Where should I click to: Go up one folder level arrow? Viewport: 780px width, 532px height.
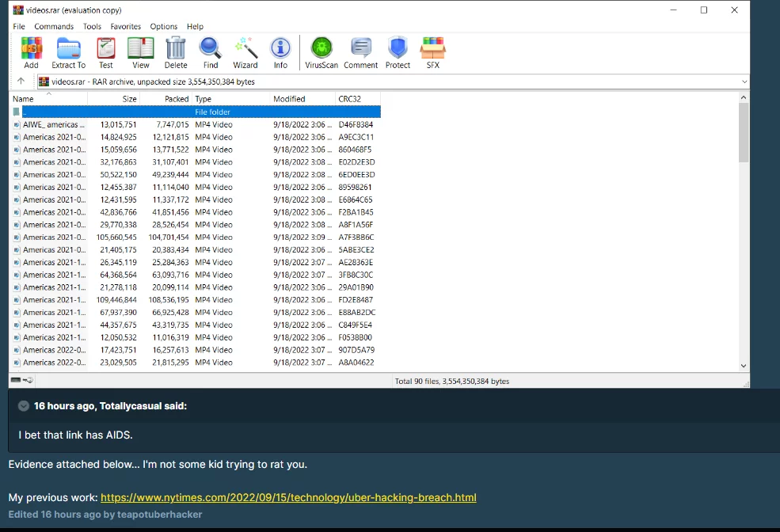point(21,82)
